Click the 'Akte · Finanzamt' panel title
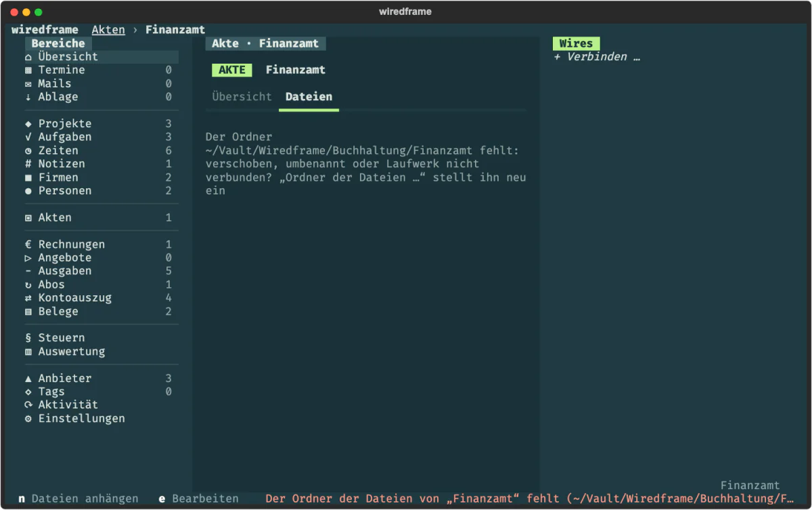 coord(265,43)
